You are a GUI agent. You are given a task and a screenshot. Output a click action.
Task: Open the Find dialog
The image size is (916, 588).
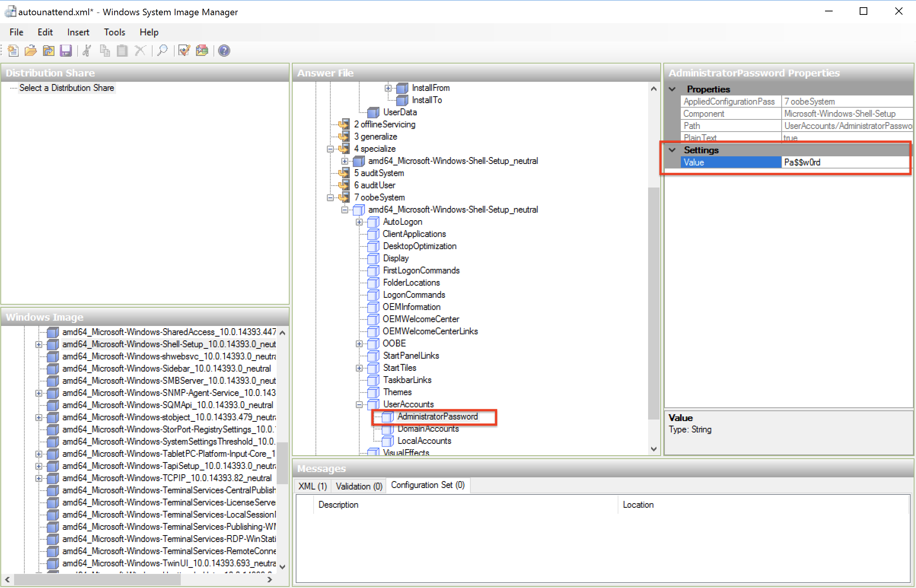click(x=163, y=51)
